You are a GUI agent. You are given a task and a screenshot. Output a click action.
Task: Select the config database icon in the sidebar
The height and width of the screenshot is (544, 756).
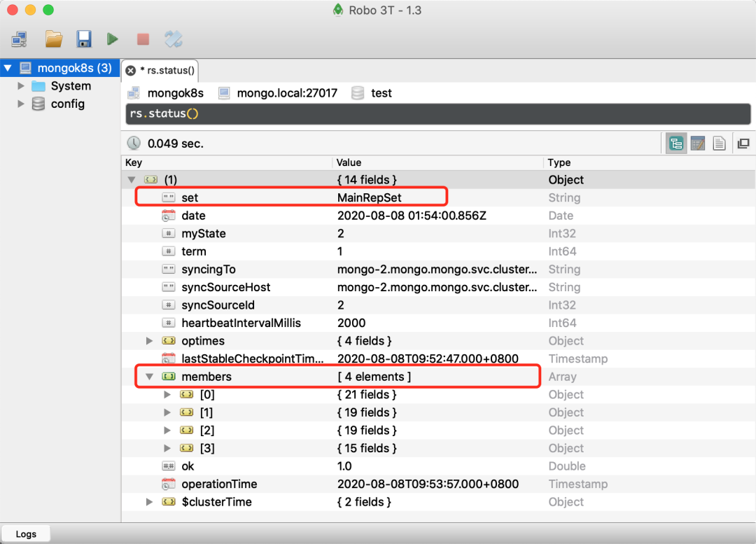tap(38, 104)
